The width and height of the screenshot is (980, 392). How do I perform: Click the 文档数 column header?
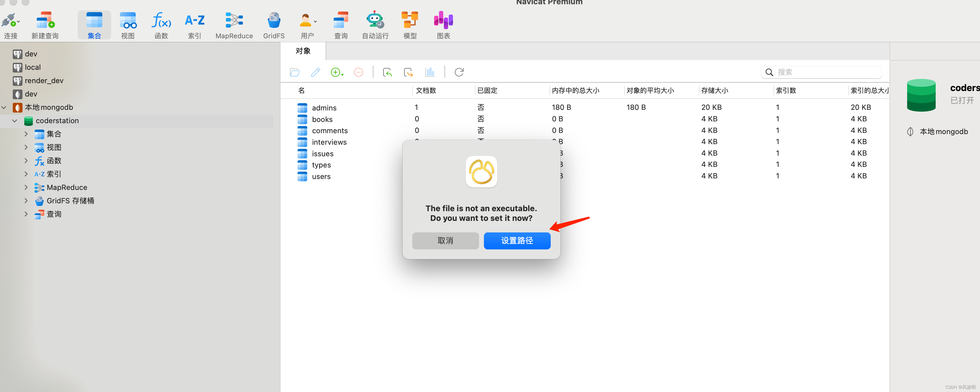426,90
